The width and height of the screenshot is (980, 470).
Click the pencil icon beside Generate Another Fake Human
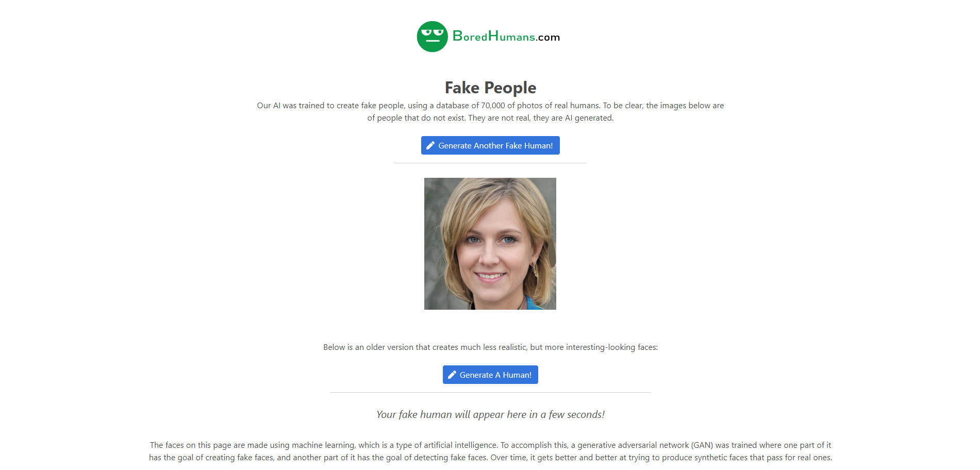430,145
